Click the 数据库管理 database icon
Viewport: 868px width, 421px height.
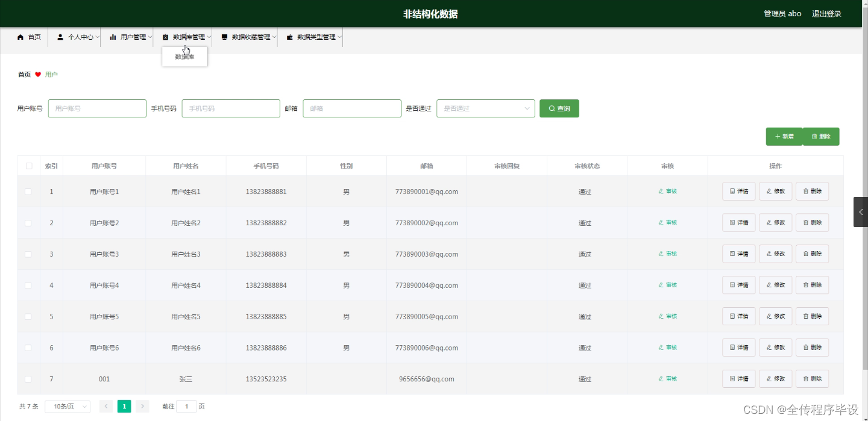coord(164,37)
